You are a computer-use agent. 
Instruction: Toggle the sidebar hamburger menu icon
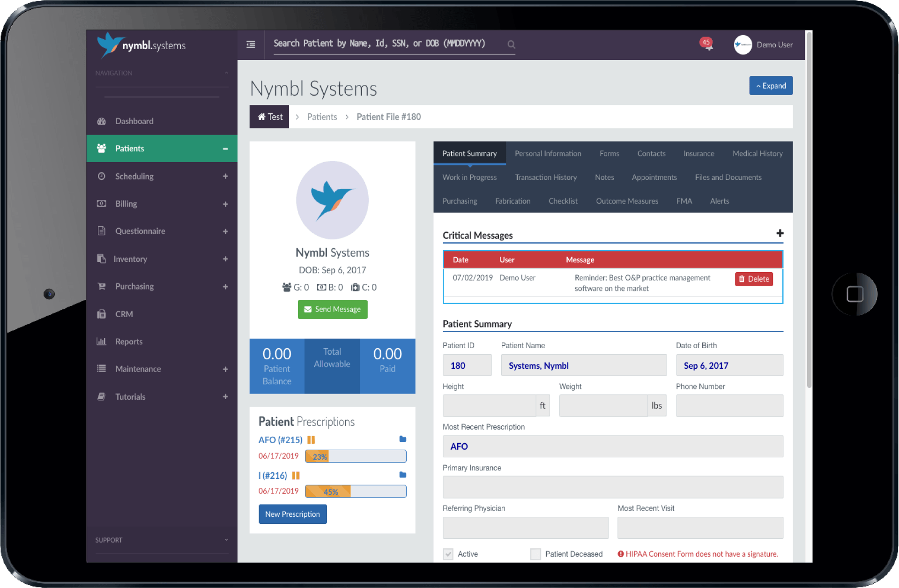(251, 45)
